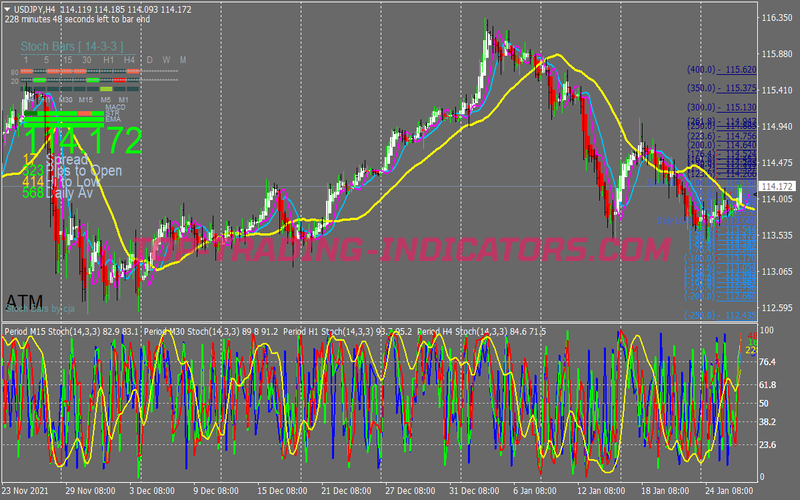Click the 3 Dec 08:00 time axis label

[x=152, y=491]
